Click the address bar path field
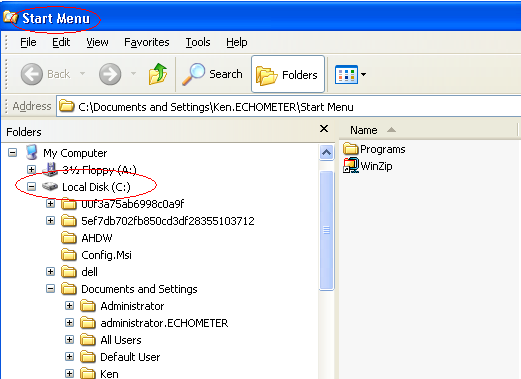521x379 pixels. click(x=289, y=107)
